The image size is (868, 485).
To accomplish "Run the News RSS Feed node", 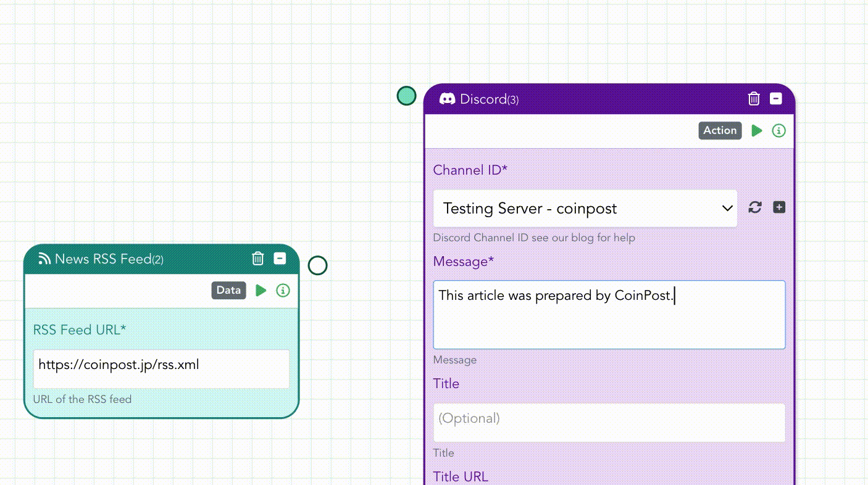I will coord(261,291).
